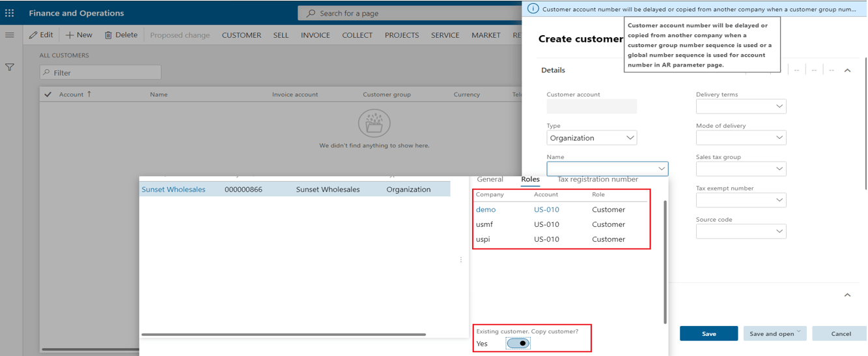Open the Sales tax group dropdown
This screenshot has height=356, width=868.
point(740,169)
